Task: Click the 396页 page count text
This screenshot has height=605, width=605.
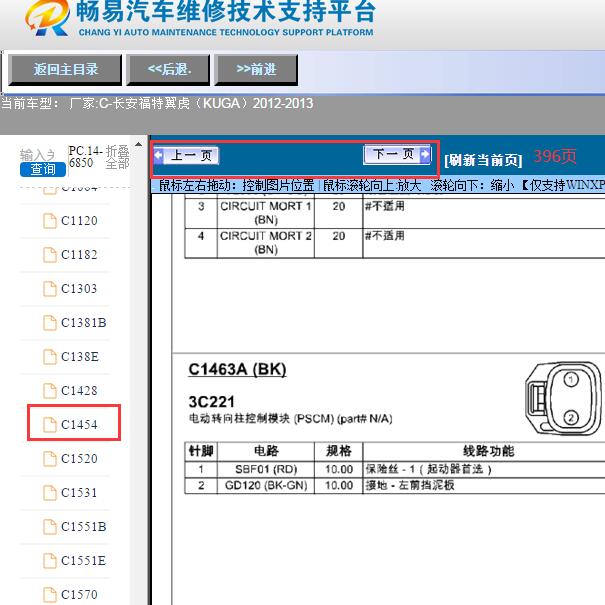Action: 555,157
